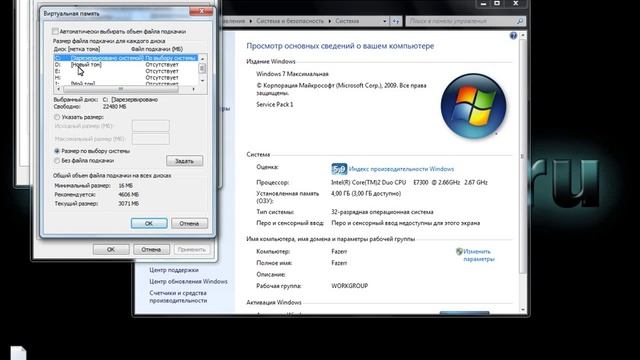Click the Максимальный размер input field
The height and width of the screenshot is (360, 640).
151,139
